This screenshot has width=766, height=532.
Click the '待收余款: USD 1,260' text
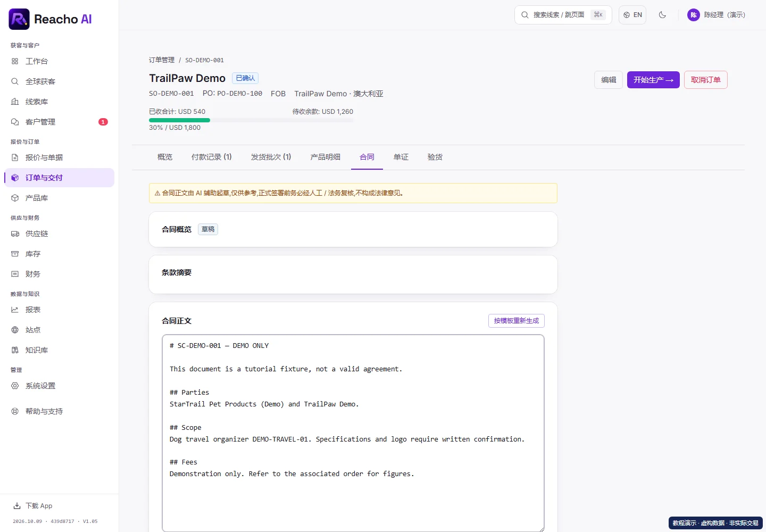click(x=323, y=112)
